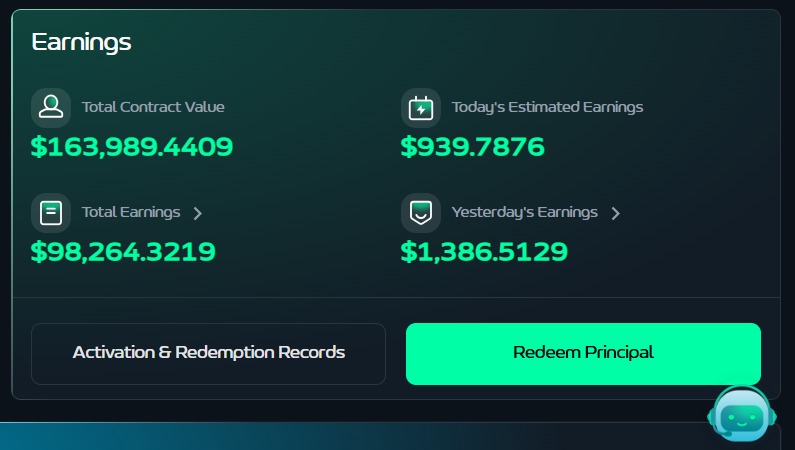Select the $163,989.4409 contract value
This screenshot has width=795, height=450.
pyautogui.click(x=132, y=147)
